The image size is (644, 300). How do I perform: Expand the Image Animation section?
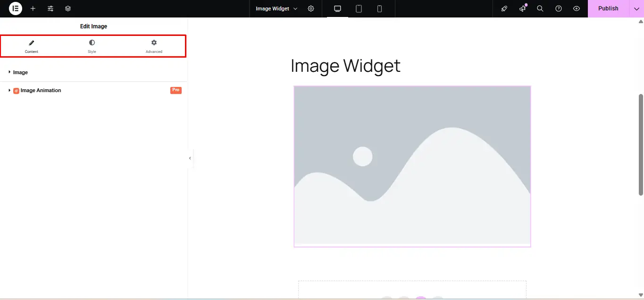point(93,90)
